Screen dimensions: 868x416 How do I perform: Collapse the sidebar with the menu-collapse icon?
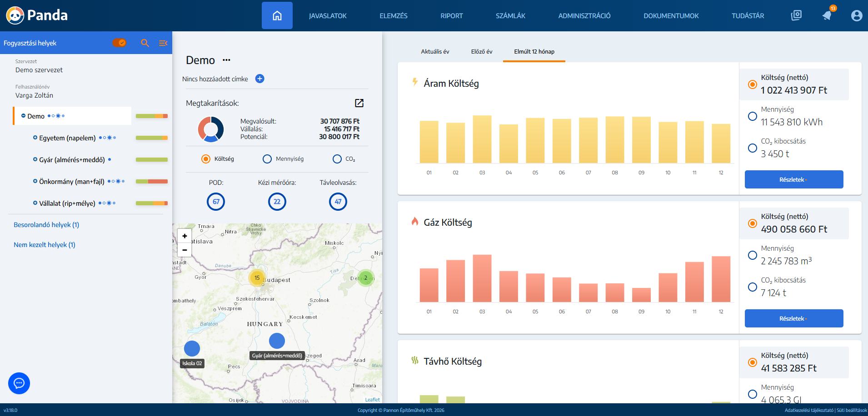click(163, 43)
